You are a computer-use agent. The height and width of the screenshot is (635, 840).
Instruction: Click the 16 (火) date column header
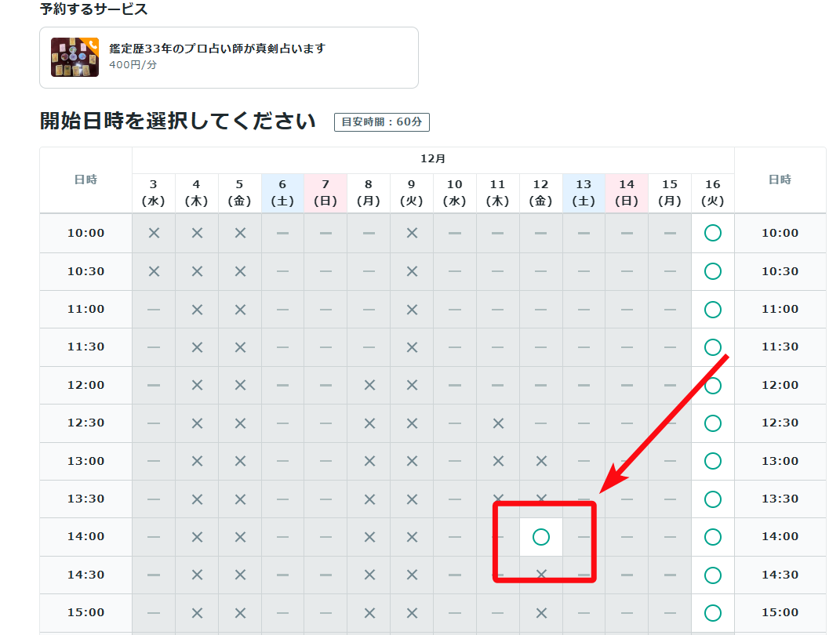(x=712, y=193)
